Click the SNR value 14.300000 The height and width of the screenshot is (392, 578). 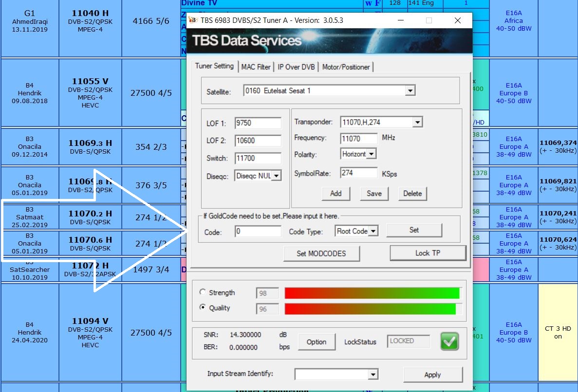(245, 335)
